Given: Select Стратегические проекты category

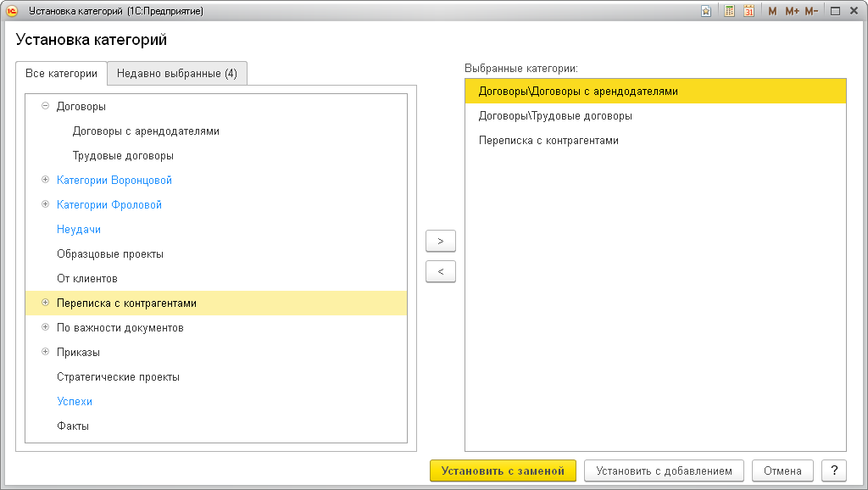Looking at the screenshot, I should pyautogui.click(x=118, y=376).
